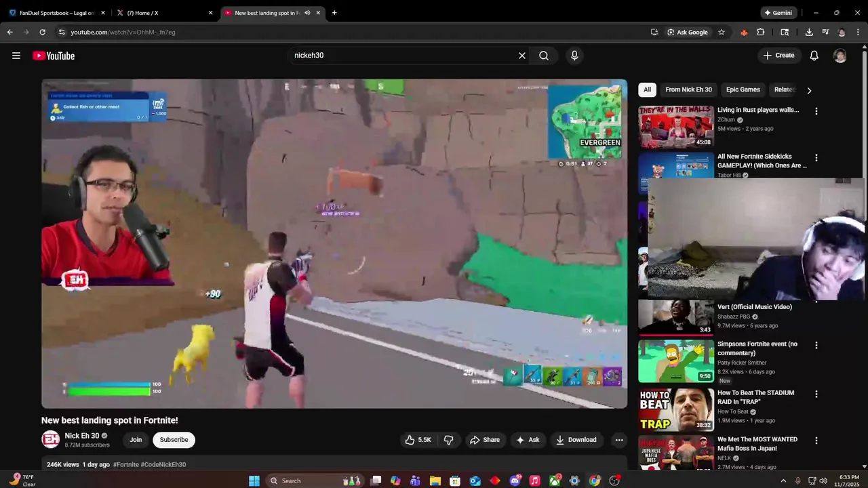
Task: Open options for We Met Most Wanted video
Action: point(816,441)
